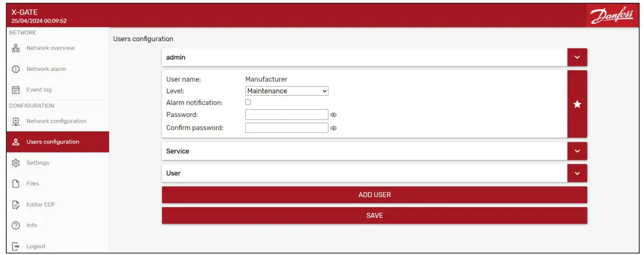Open Network alarm menu item
Viewport: 644px width, 255px height.
point(58,69)
